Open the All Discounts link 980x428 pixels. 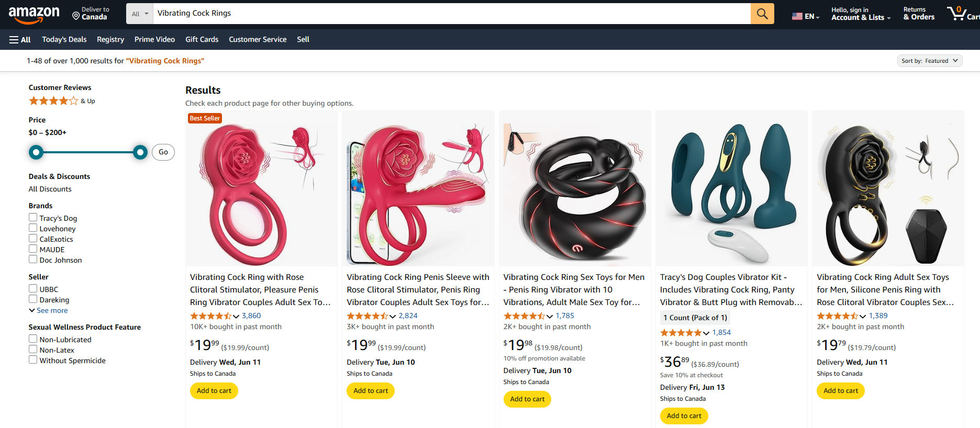click(x=50, y=189)
